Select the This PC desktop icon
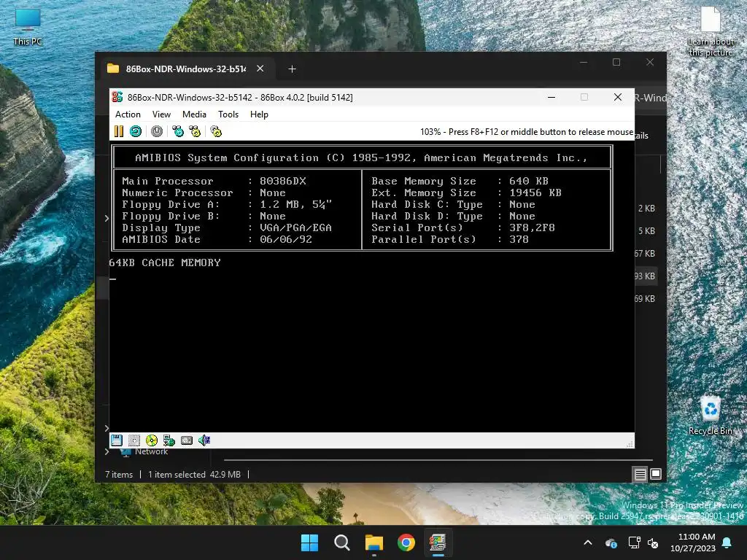The height and width of the screenshot is (560, 747). coord(28,27)
